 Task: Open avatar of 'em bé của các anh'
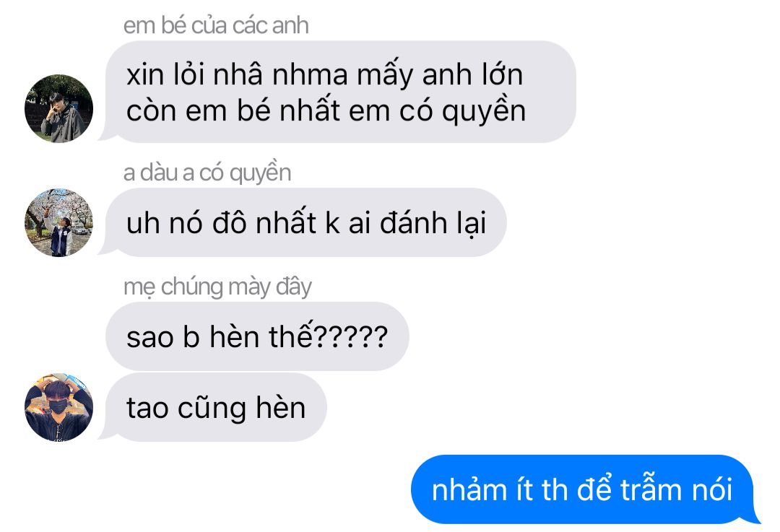coord(58,108)
